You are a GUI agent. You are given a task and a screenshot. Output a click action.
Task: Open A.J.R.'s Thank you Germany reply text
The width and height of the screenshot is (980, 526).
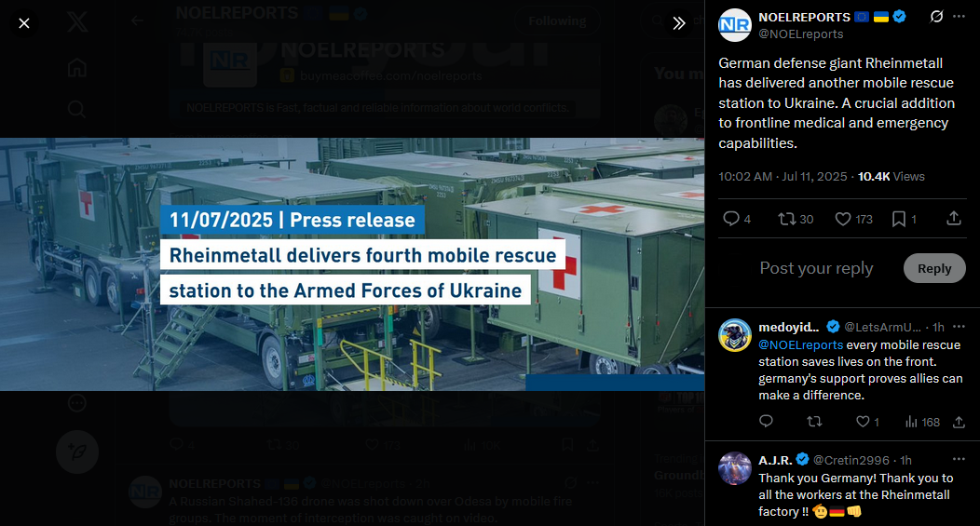pyautogui.click(x=855, y=494)
